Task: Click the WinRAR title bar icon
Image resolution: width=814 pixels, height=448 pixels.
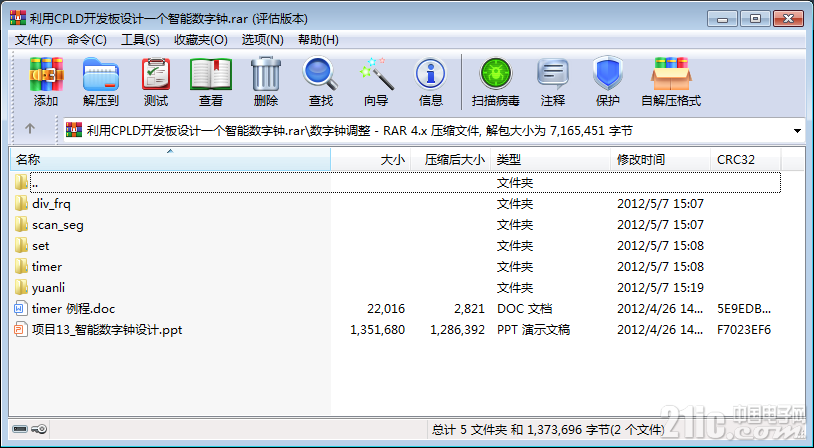Action: [18, 18]
